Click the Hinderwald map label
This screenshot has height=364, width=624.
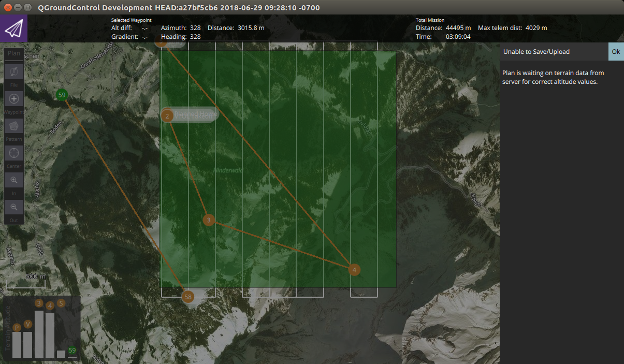point(228,169)
